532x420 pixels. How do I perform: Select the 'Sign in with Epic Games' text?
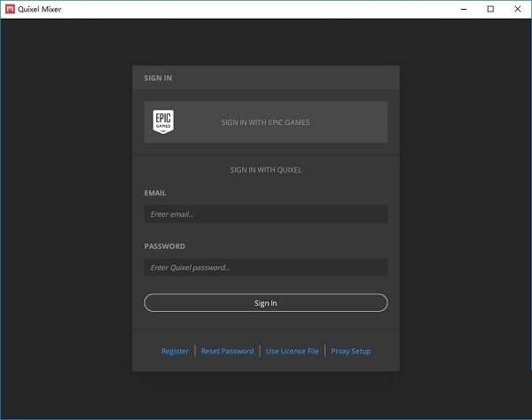(x=265, y=122)
